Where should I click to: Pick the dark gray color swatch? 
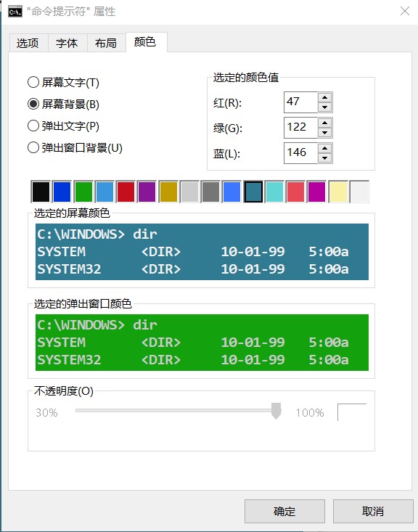(x=210, y=192)
